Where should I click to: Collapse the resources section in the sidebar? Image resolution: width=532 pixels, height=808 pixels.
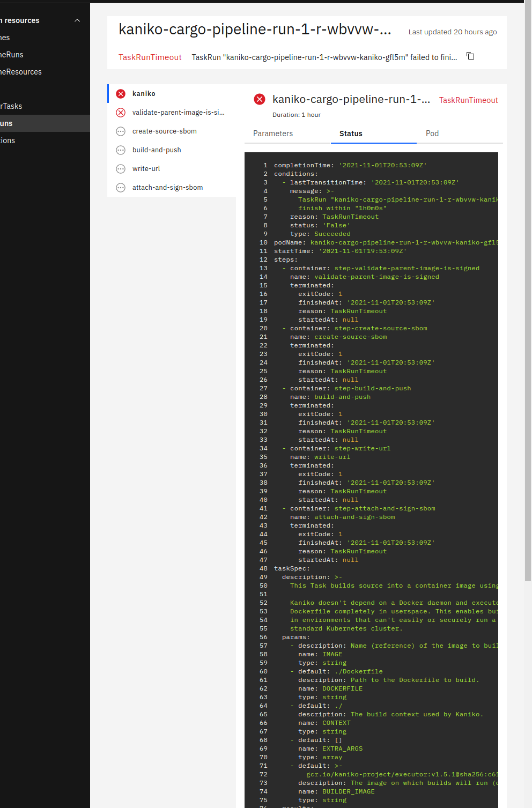coord(77,20)
